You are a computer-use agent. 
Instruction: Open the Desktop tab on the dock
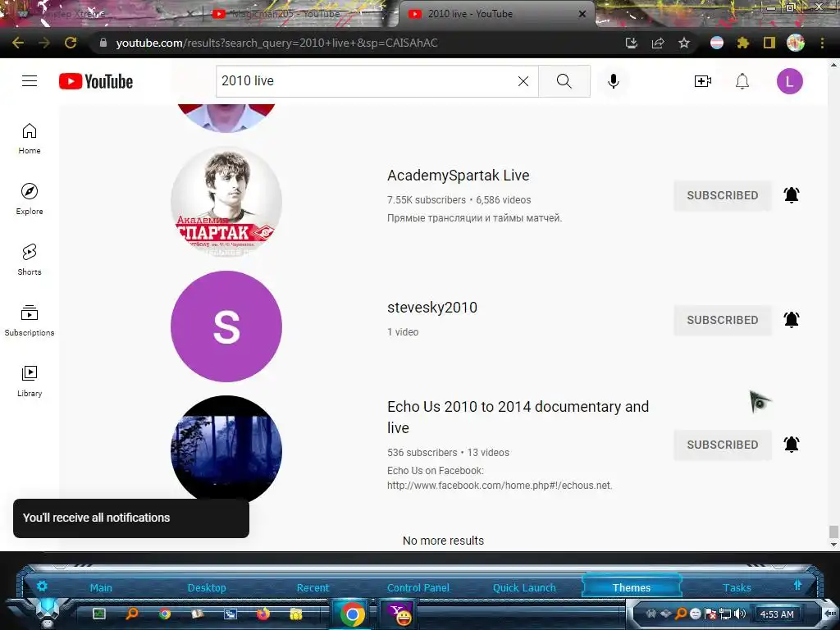[207, 587]
